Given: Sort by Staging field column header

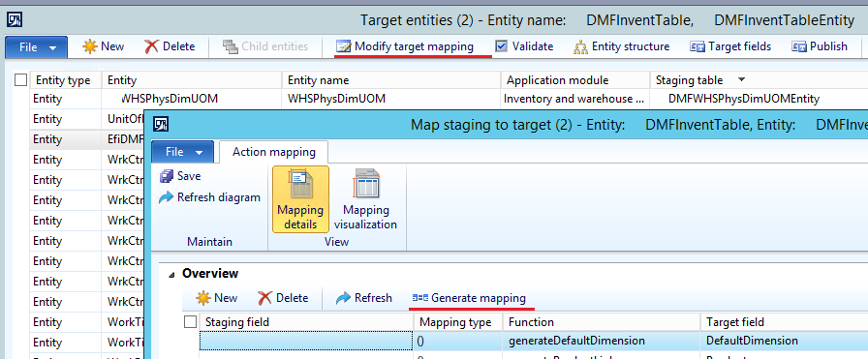Looking at the screenshot, I should 306,322.
